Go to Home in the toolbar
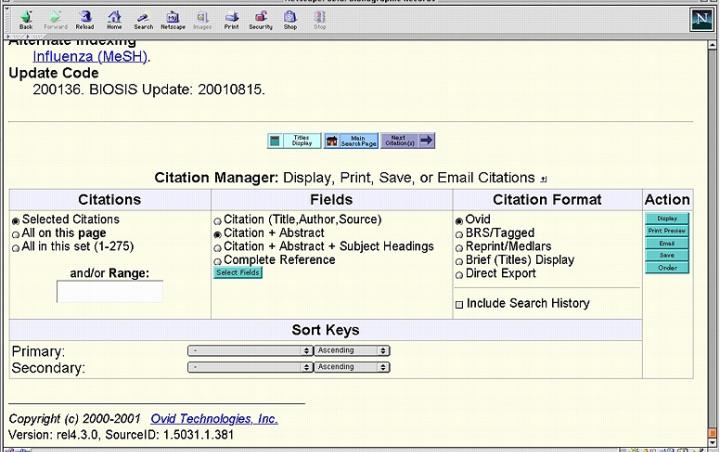The height and width of the screenshot is (452, 720). pyautogui.click(x=114, y=18)
